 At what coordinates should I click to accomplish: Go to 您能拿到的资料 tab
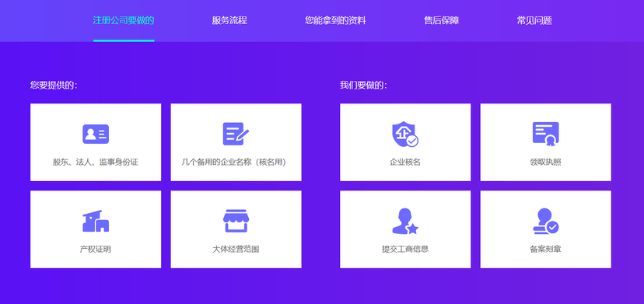(335, 20)
